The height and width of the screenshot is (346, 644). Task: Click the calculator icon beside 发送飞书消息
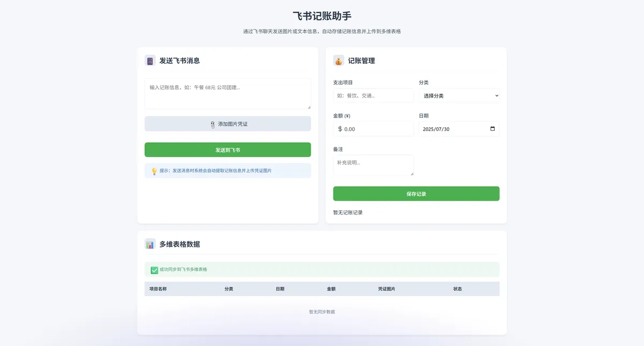[x=149, y=61]
